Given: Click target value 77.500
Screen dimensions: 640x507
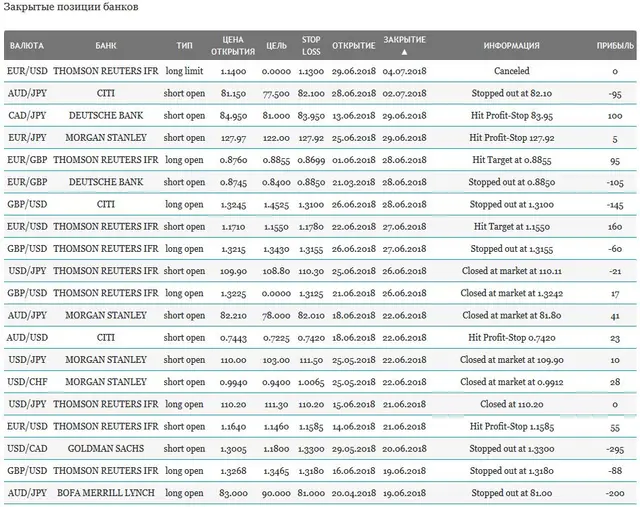Looking at the screenshot, I should click(x=276, y=94).
